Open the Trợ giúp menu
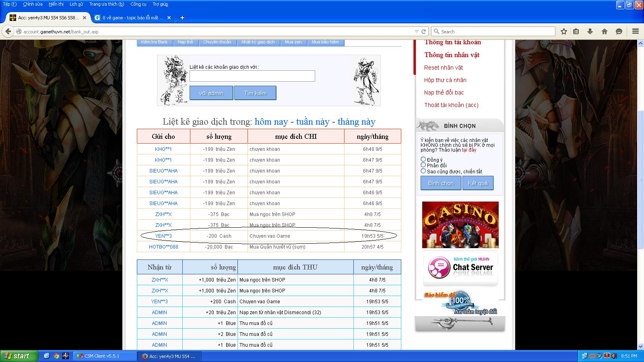 tap(160, 4)
